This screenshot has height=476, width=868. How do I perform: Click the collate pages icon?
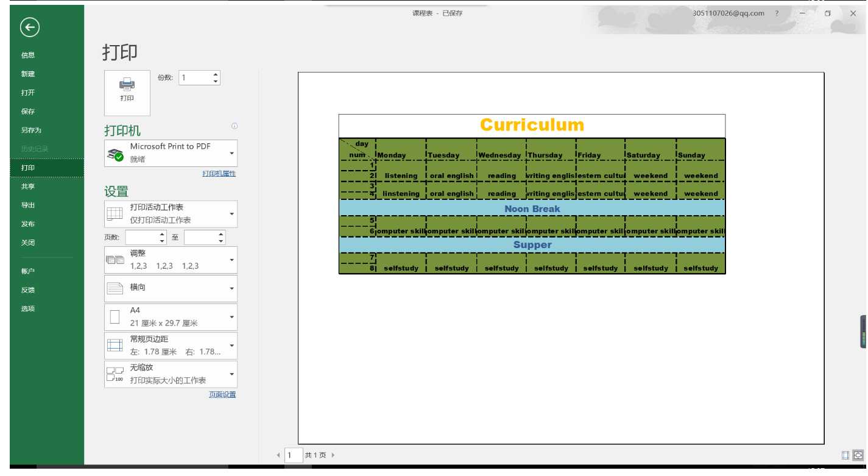click(115, 260)
